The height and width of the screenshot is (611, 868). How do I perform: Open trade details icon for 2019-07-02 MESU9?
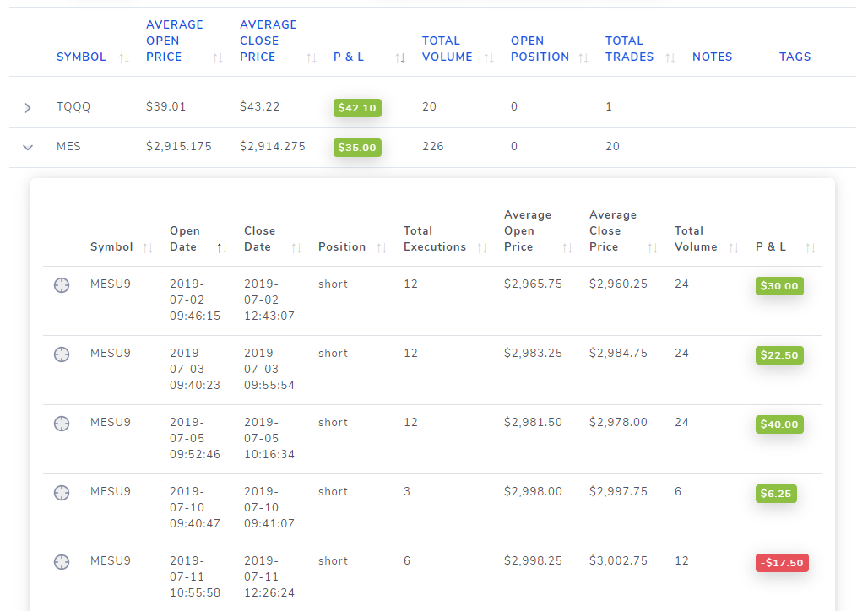click(62, 285)
